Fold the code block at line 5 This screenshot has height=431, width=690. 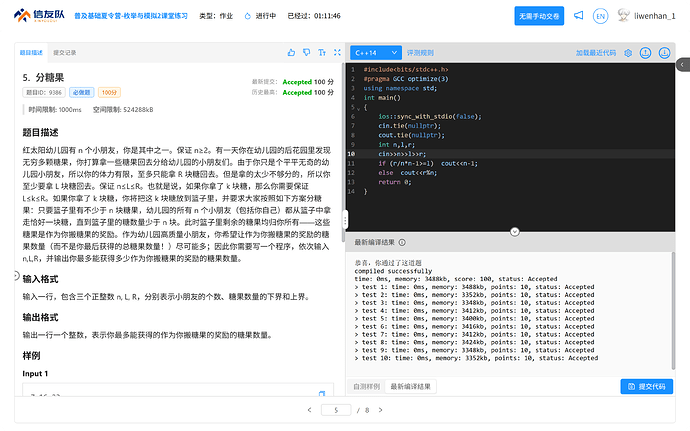359,108
